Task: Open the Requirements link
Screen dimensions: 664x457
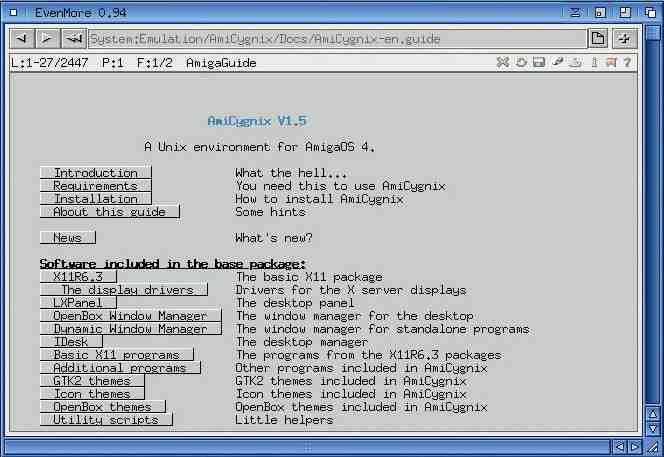Action: pos(96,186)
